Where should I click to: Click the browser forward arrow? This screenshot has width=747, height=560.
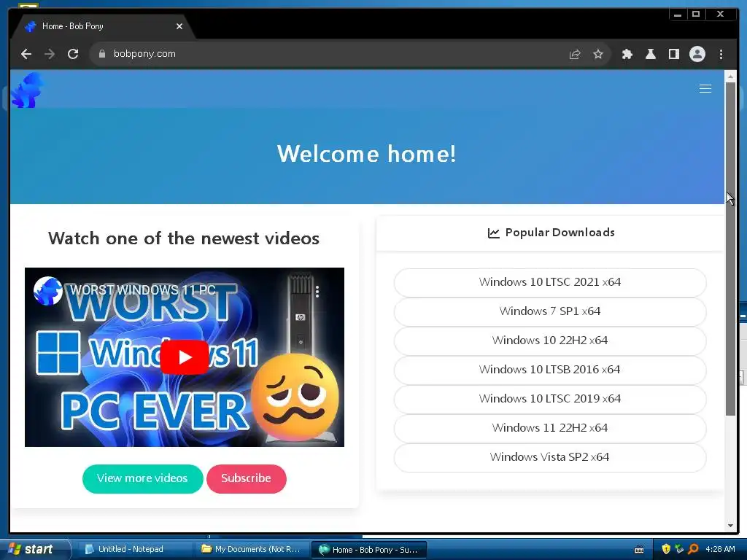pyautogui.click(x=50, y=54)
